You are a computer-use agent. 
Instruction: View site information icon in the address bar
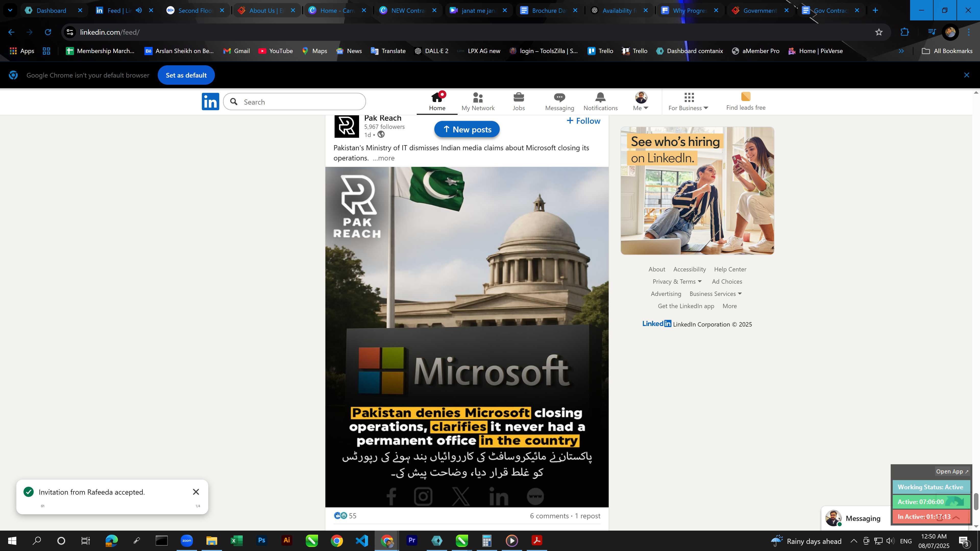click(x=70, y=32)
